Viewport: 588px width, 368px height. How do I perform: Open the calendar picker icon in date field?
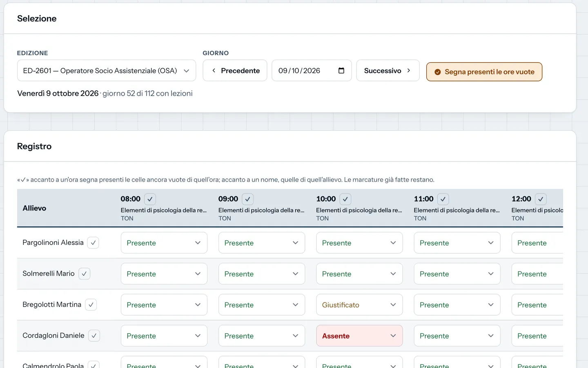click(341, 71)
